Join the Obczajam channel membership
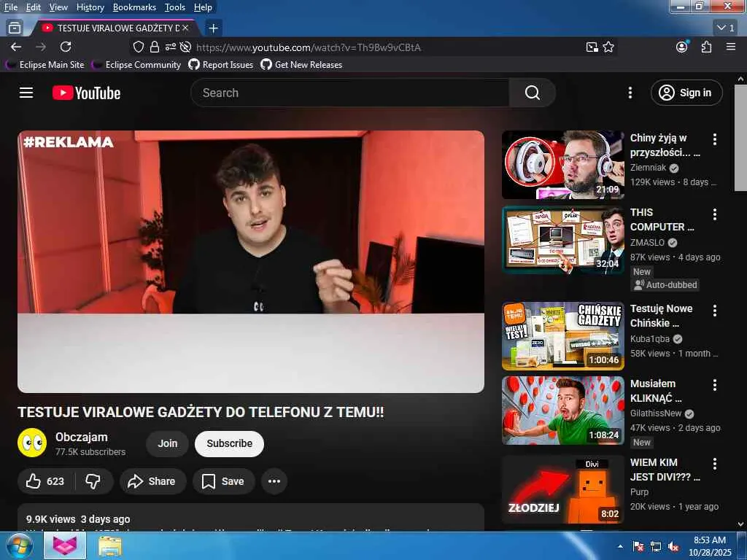747x560 pixels. point(167,443)
